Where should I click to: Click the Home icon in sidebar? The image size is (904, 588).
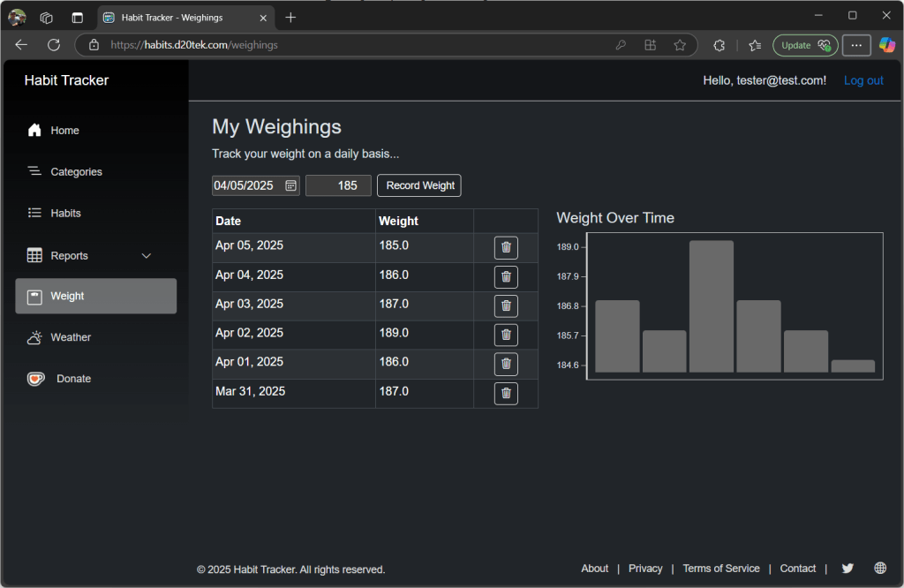pyautogui.click(x=35, y=131)
